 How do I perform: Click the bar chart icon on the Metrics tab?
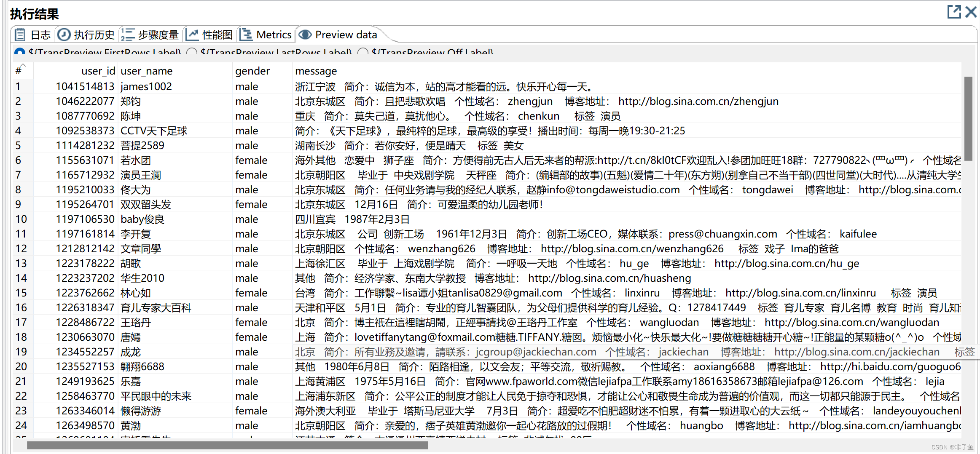coord(246,34)
